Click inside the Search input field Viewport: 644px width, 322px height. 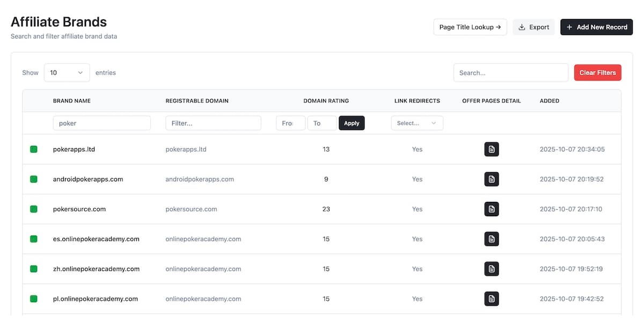[510, 72]
